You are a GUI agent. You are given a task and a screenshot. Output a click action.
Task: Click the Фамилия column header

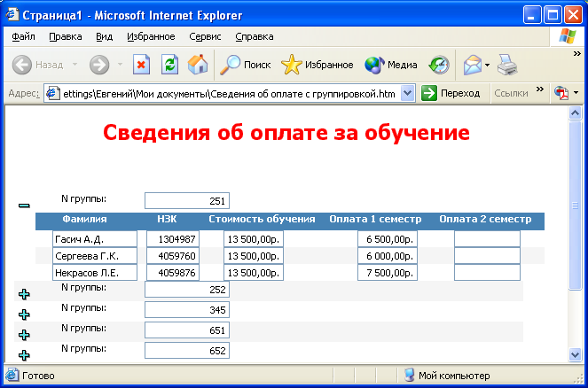point(84,219)
